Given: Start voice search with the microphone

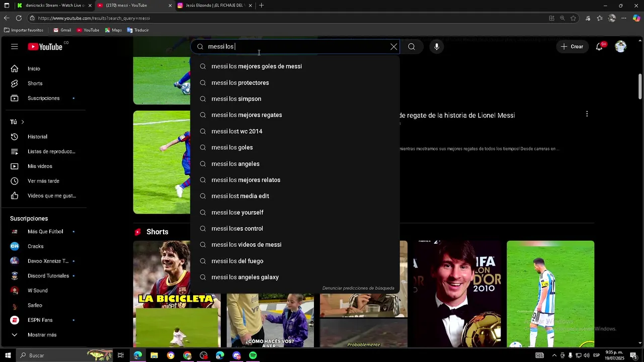Looking at the screenshot, I should point(437,47).
